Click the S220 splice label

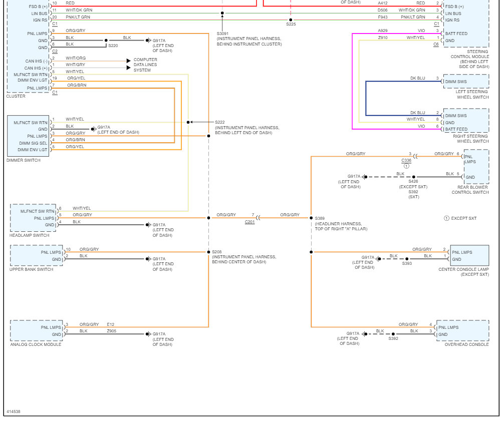[113, 46]
